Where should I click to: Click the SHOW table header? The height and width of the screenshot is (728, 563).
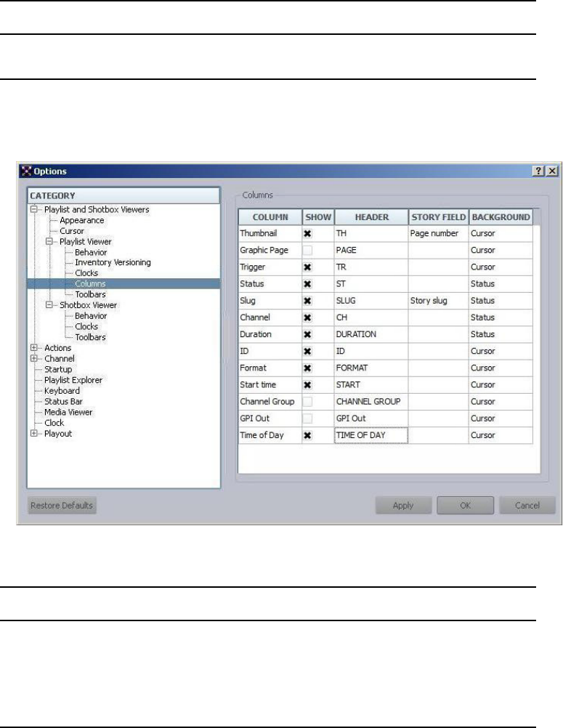(x=318, y=217)
